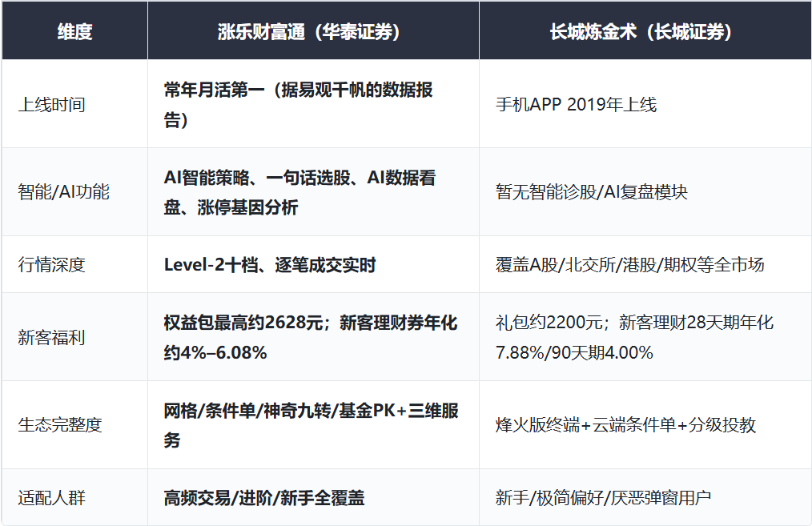This screenshot has height=526, width=812.
Task: Click header '长城炼金术（长城证券）'
Action: coord(645,31)
